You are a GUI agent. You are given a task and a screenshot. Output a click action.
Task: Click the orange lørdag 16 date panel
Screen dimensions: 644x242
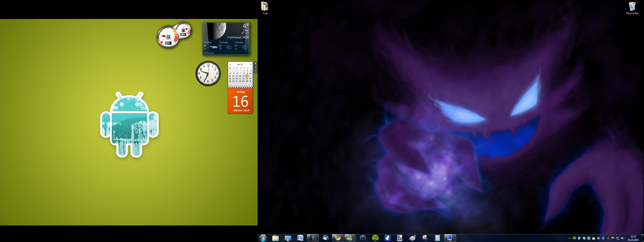240,101
